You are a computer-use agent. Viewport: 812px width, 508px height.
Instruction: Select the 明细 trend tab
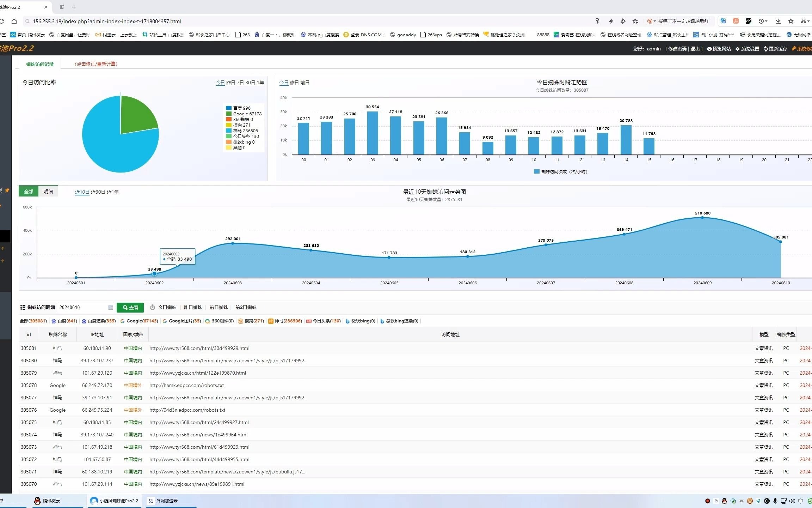48,191
